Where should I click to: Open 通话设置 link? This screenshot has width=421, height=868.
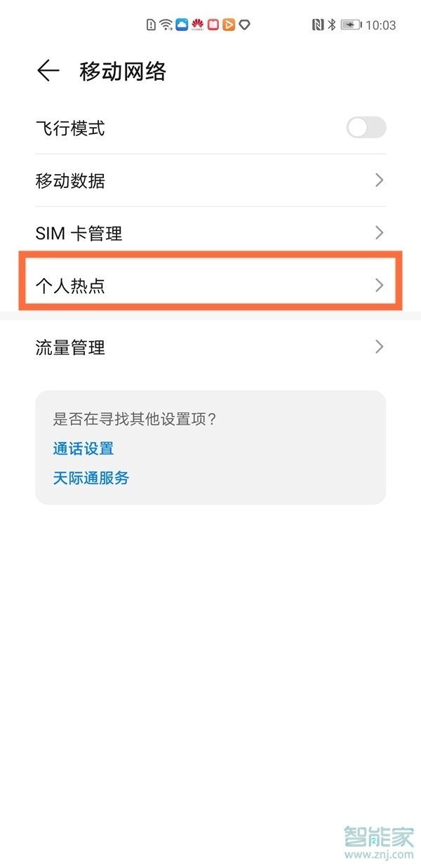[74, 448]
